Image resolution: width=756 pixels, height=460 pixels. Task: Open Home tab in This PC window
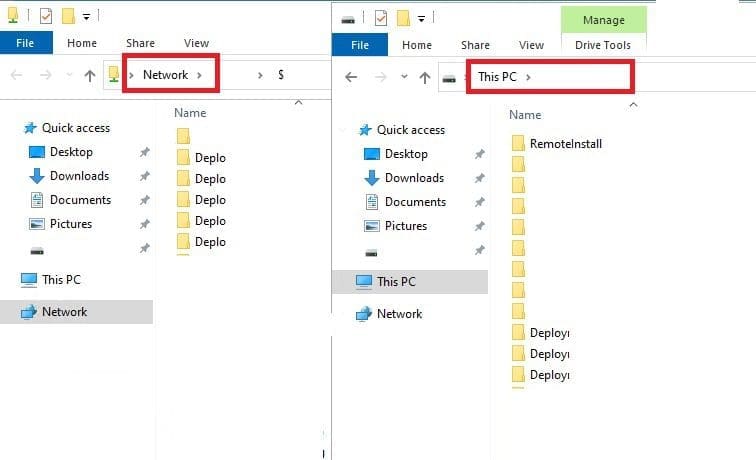tap(417, 45)
